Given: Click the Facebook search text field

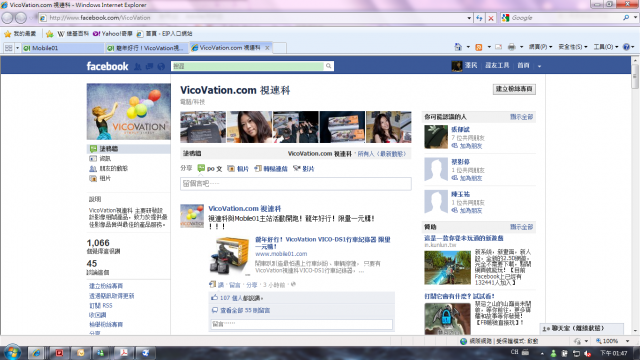Looking at the screenshot, I should (247, 66).
